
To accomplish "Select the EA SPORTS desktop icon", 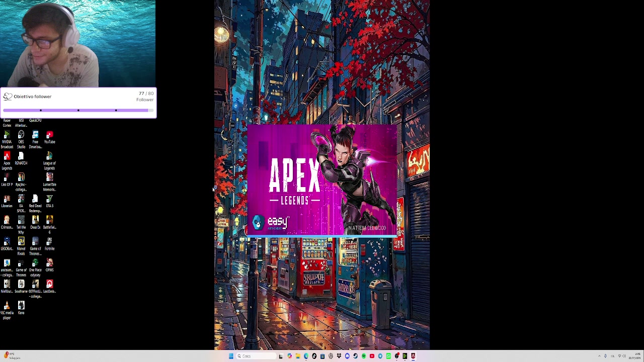I will tap(21, 204).
